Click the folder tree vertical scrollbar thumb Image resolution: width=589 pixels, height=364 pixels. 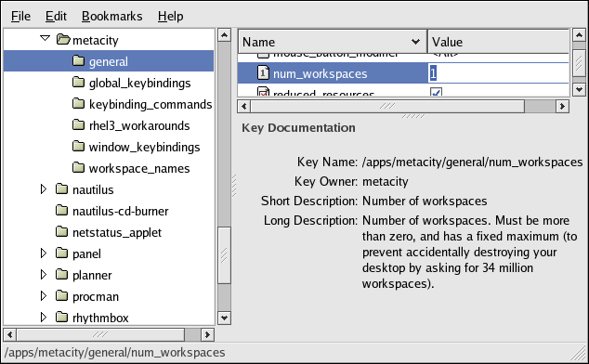click(224, 255)
